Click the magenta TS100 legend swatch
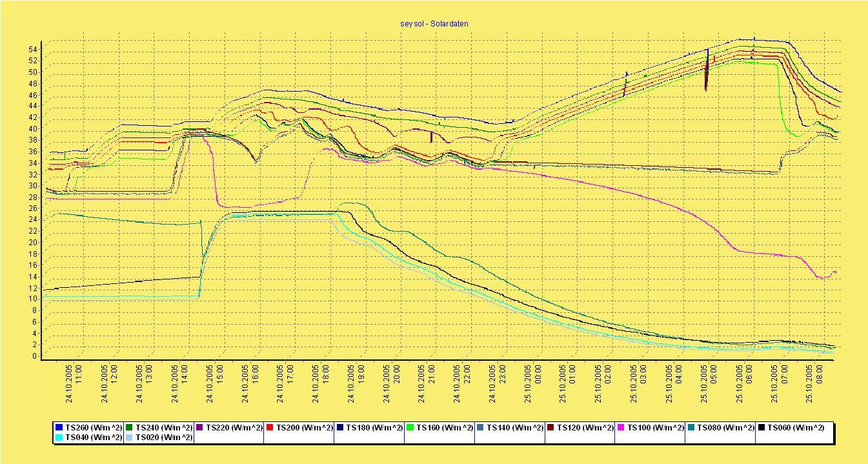The height and width of the screenshot is (464, 868). (x=621, y=427)
